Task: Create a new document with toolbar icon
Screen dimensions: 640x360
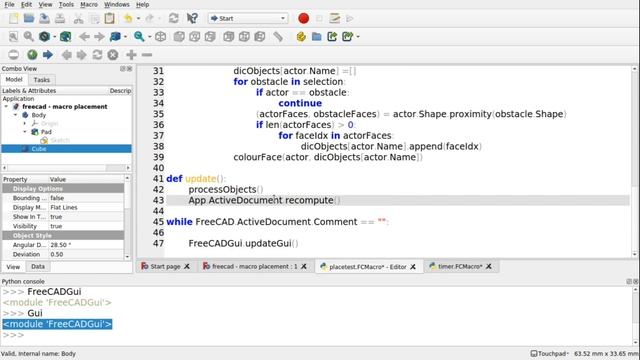Action: coord(13,18)
